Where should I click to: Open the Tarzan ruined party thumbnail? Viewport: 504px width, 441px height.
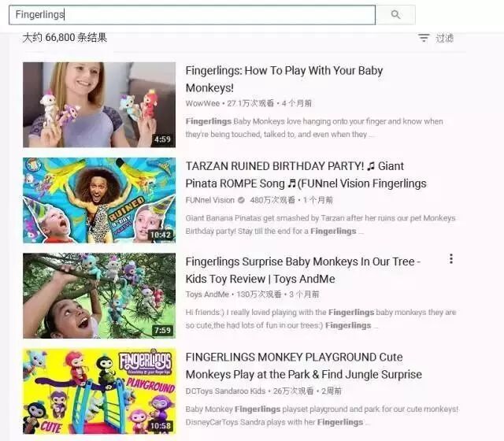tap(99, 200)
